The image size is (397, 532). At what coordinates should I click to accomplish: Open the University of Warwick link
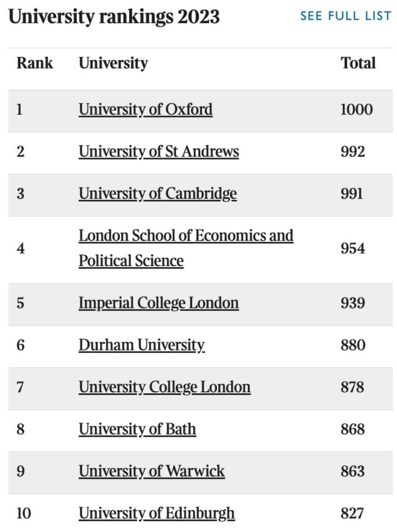pyautogui.click(x=151, y=471)
